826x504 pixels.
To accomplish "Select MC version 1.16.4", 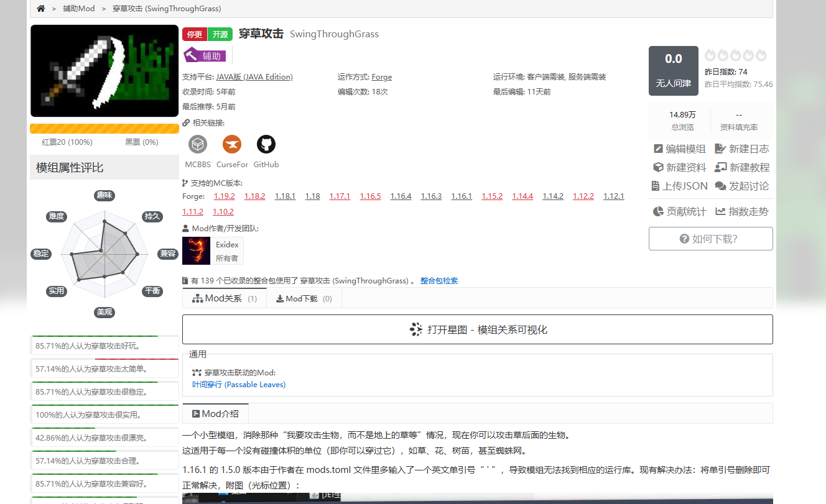I will coord(401,196).
